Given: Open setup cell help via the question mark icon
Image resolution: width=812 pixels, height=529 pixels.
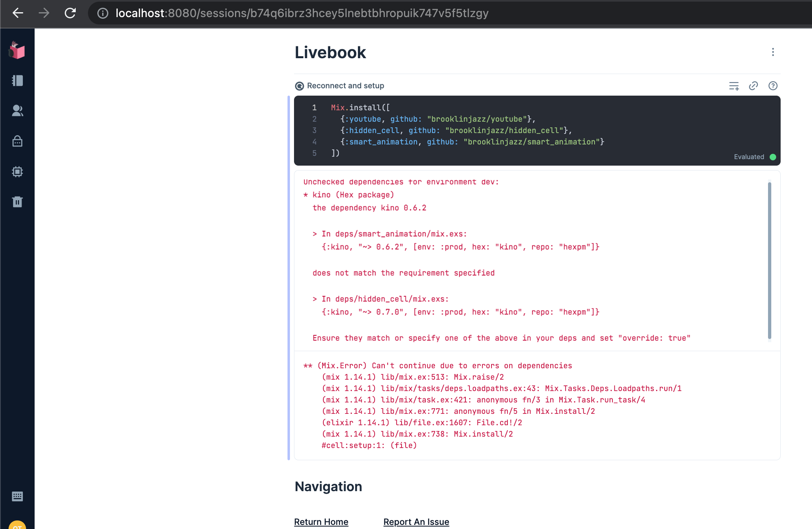Looking at the screenshot, I should tap(772, 85).
